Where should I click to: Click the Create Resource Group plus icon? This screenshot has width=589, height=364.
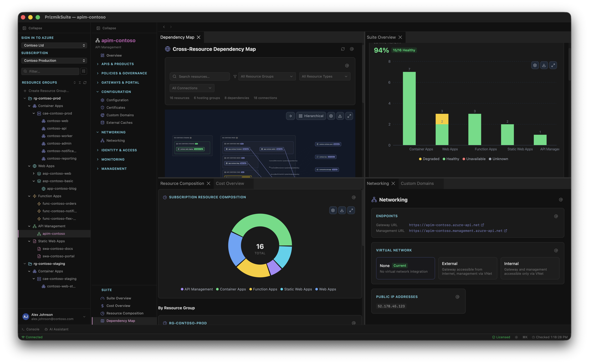(x=25, y=91)
